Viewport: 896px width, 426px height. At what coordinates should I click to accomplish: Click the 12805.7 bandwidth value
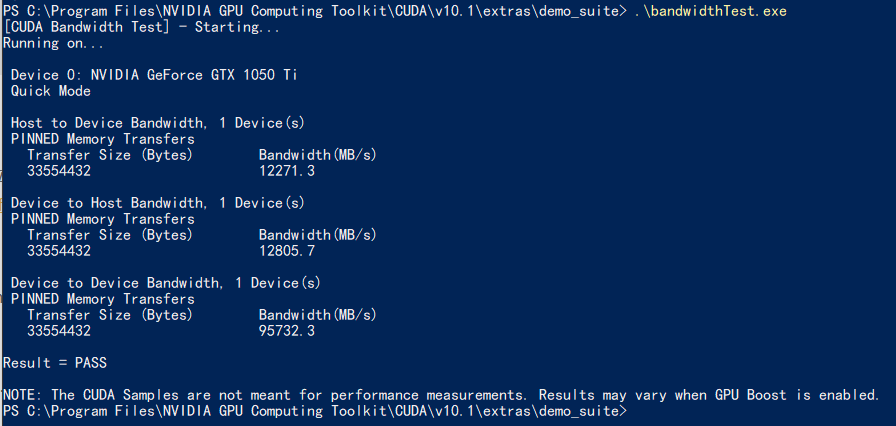(287, 251)
